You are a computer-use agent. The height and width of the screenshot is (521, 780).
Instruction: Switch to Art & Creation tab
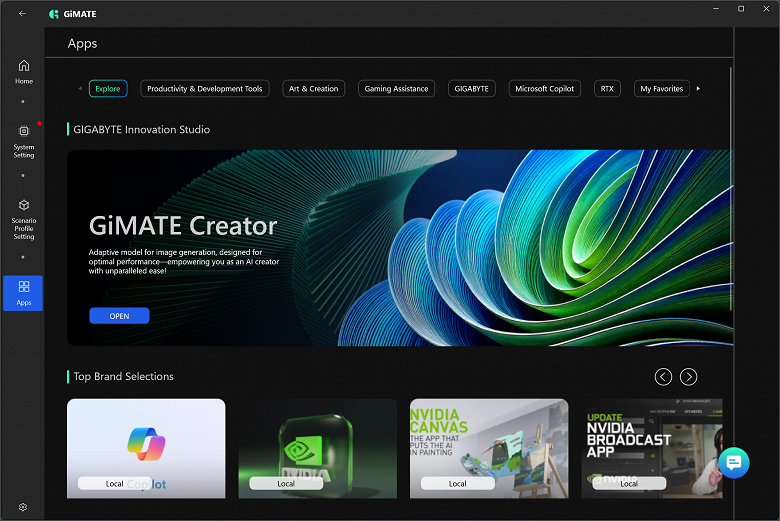(x=313, y=89)
